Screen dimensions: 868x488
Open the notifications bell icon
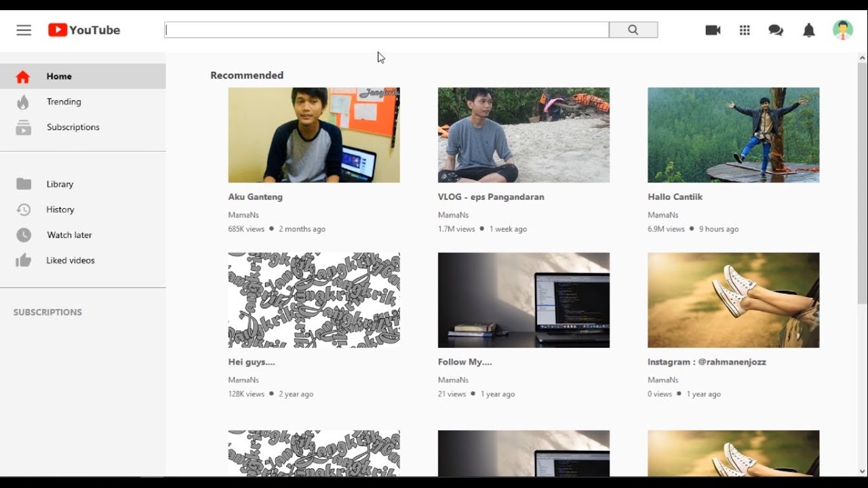[809, 30]
